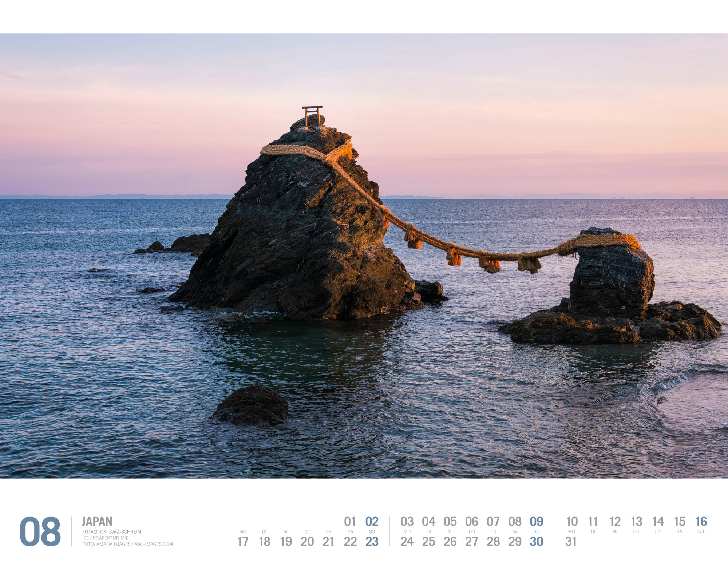Select date 31 in the lower row
This screenshot has width=728, height=566.
571,542
